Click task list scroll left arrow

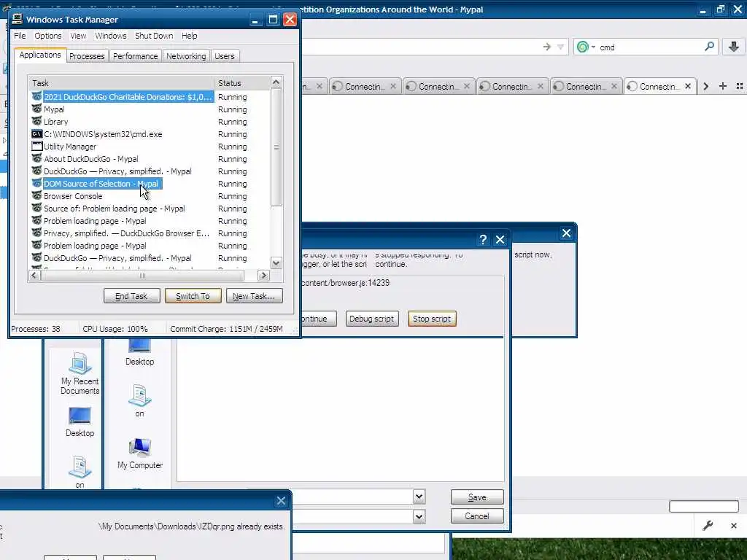tap(34, 275)
